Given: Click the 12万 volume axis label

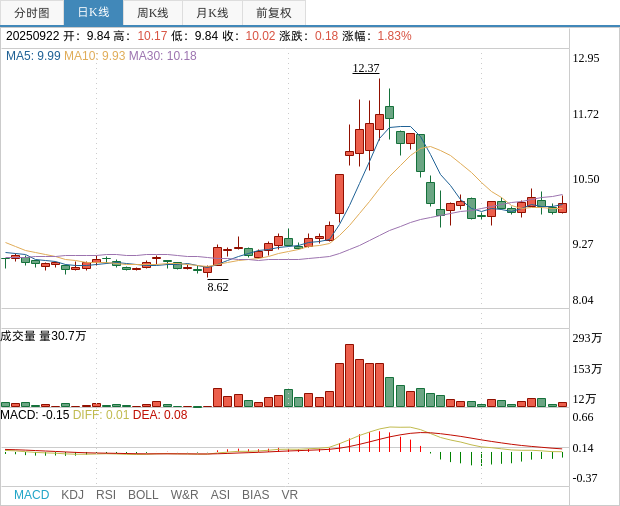Looking at the screenshot, I should [584, 399].
